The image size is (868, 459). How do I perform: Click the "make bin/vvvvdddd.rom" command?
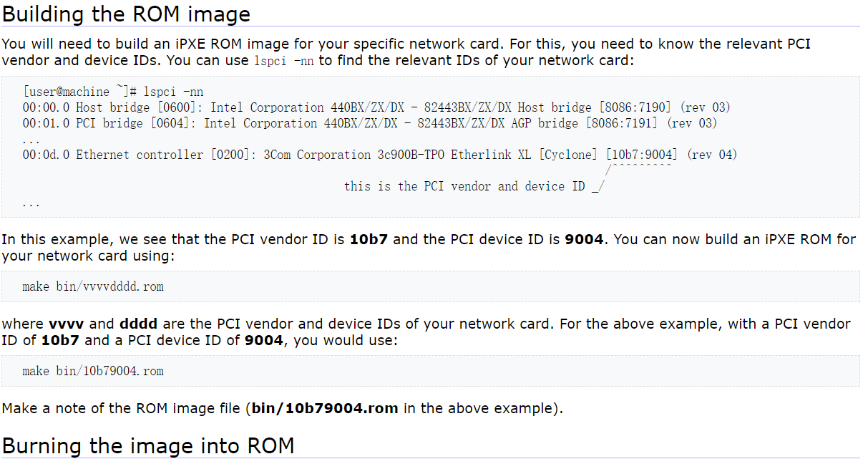click(93, 286)
